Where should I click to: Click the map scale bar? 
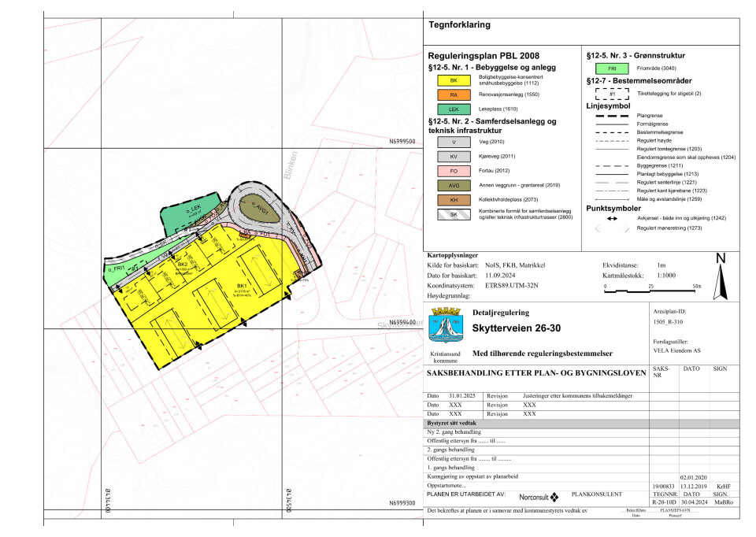point(651,290)
